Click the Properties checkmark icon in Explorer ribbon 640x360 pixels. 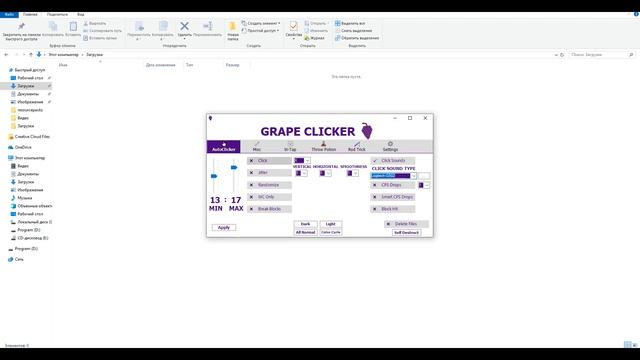[293, 27]
